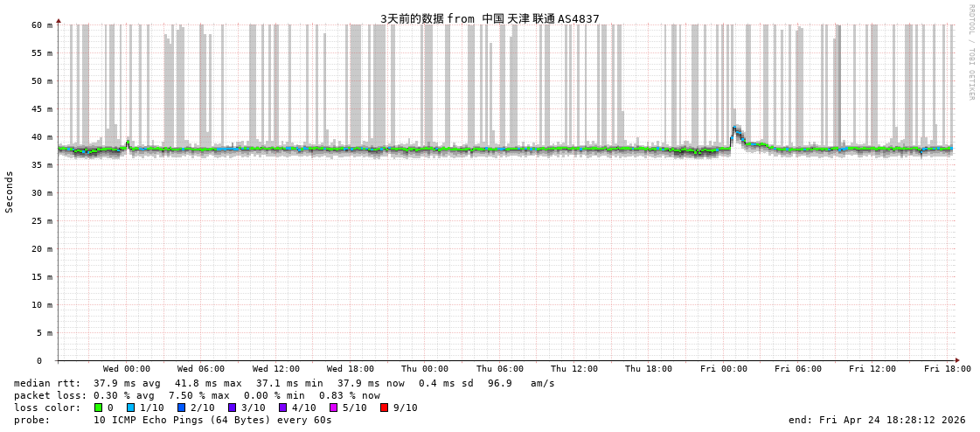Click the chart title mentioning AS4837
Viewport: 980px width, 432px height.
tap(490, 18)
